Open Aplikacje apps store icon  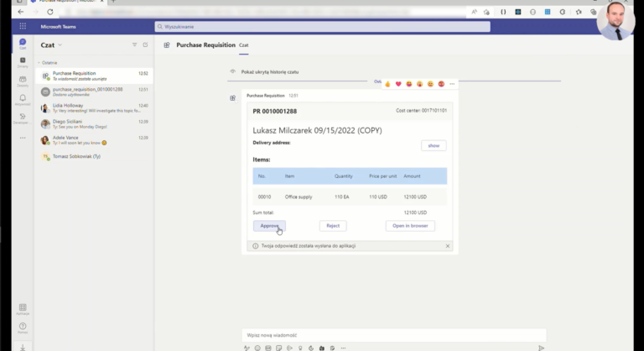click(x=23, y=309)
